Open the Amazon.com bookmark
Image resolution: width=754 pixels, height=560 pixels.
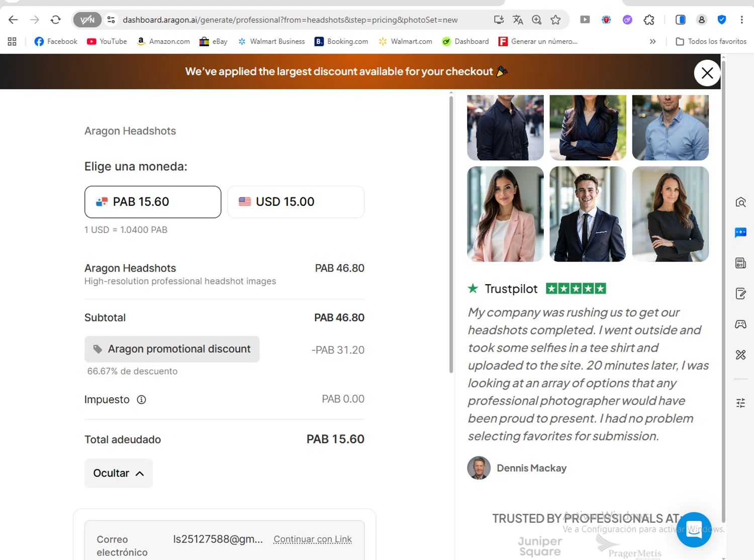(x=163, y=41)
